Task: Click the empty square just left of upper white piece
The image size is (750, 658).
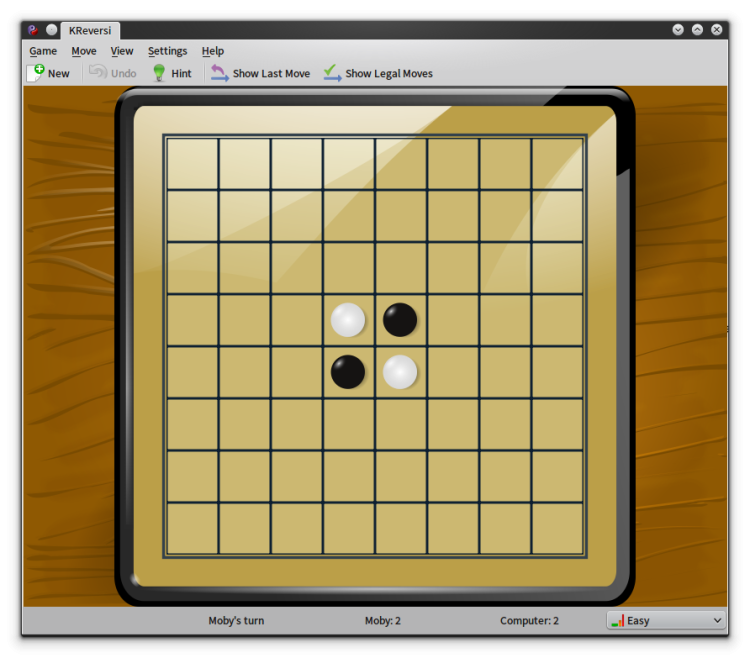Action: point(296,319)
